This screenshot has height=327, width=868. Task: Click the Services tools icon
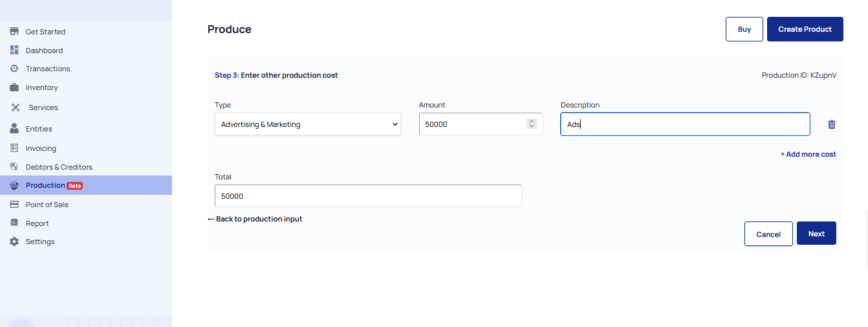click(x=16, y=107)
